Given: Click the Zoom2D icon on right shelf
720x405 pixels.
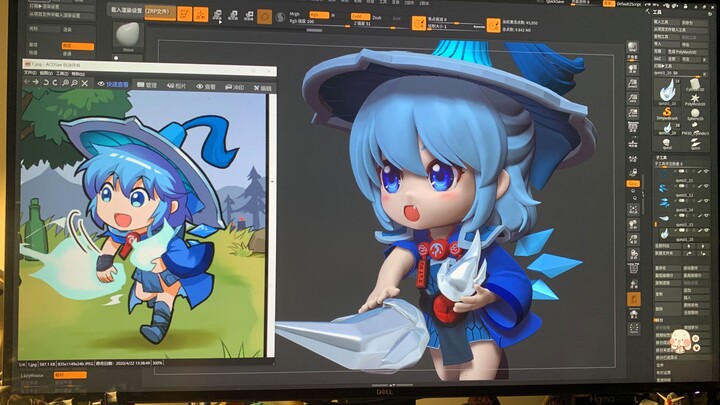Looking at the screenshot, I should pyautogui.click(x=633, y=84).
